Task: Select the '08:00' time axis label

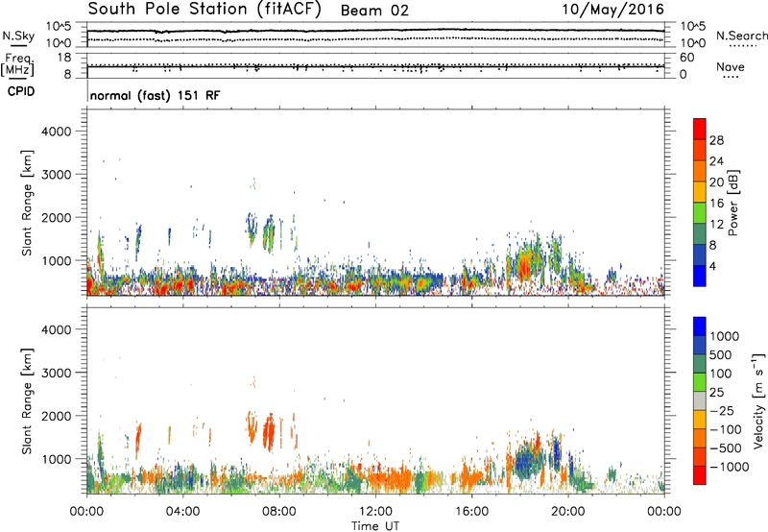Action: pyautogui.click(x=279, y=512)
